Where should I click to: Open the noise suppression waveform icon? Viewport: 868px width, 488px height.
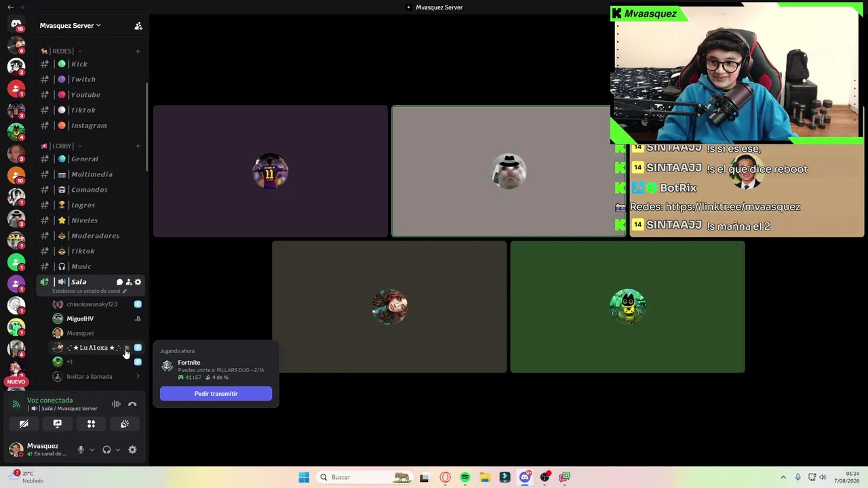116,405
